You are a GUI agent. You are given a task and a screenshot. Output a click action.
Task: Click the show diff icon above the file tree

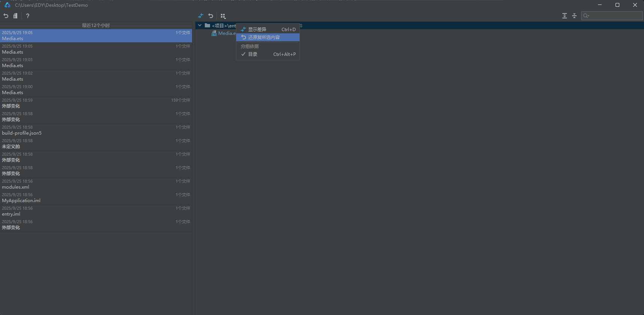[201, 16]
